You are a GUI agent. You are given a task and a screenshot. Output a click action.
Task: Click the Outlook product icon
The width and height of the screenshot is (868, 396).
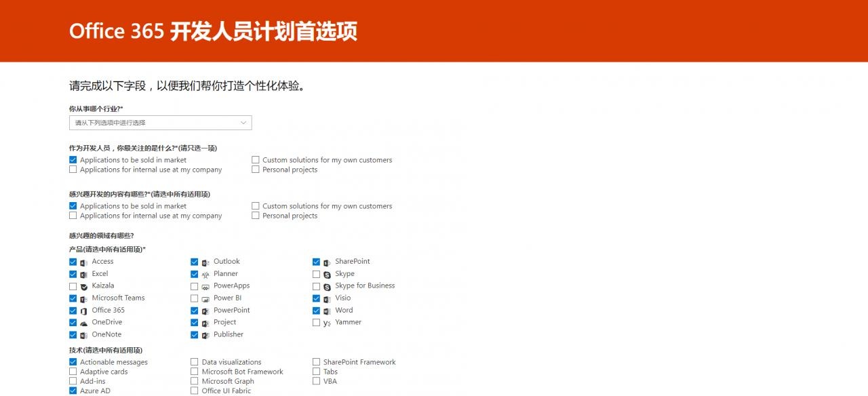(205, 262)
